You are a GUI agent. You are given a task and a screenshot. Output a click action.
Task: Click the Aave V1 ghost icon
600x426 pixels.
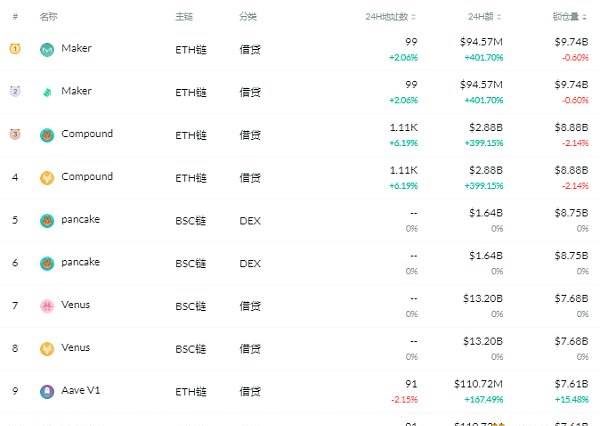tap(47, 392)
